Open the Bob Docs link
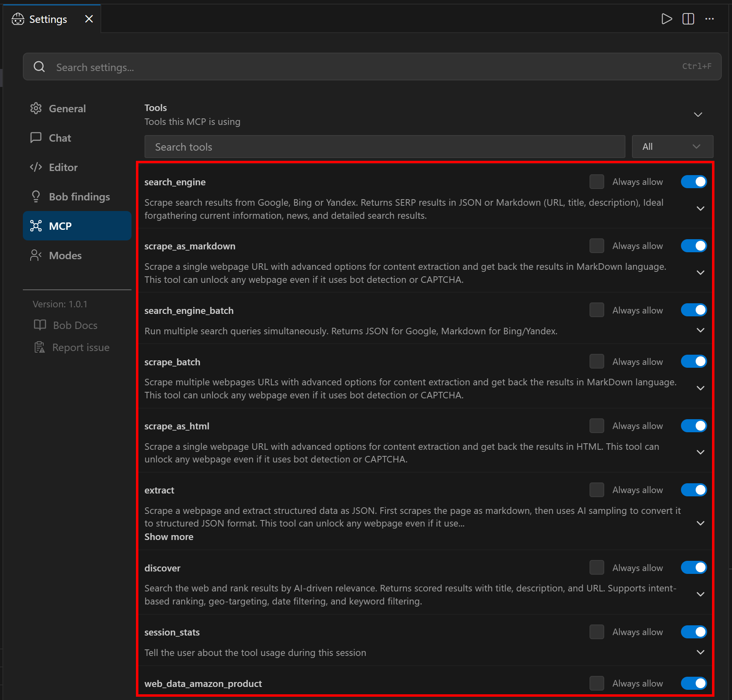The width and height of the screenshot is (732, 700). 65,325
